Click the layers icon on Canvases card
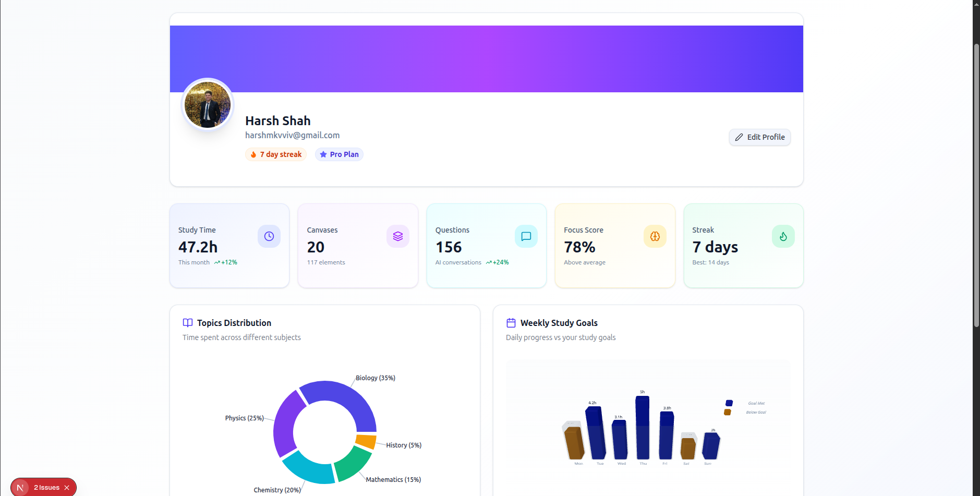The width and height of the screenshot is (980, 496). coord(398,236)
